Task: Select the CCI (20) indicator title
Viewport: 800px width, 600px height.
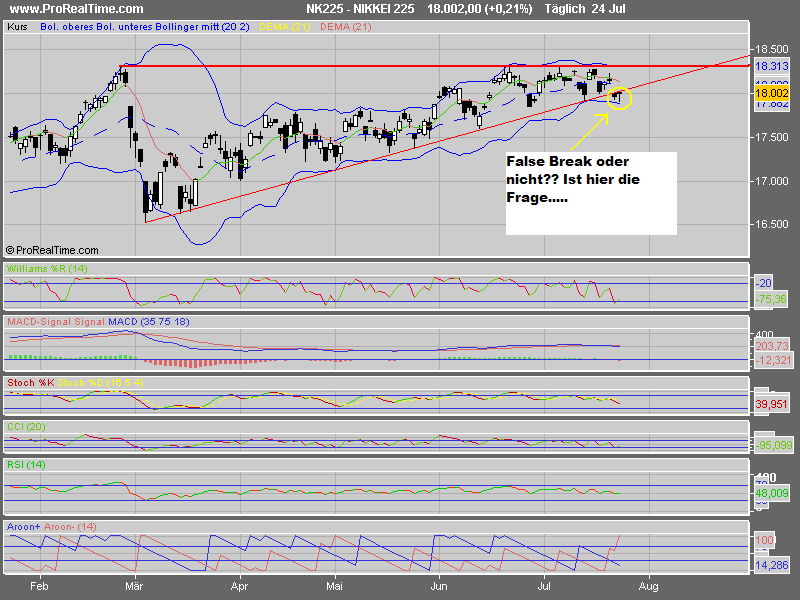Action: click(x=26, y=427)
